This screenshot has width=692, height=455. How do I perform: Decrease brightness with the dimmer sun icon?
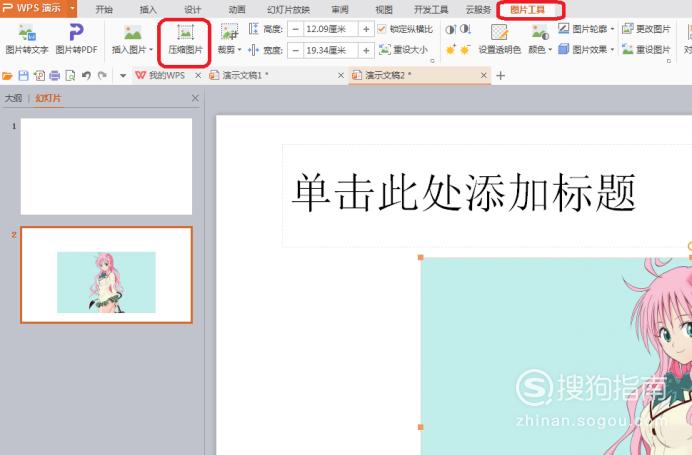click(465, 49)
